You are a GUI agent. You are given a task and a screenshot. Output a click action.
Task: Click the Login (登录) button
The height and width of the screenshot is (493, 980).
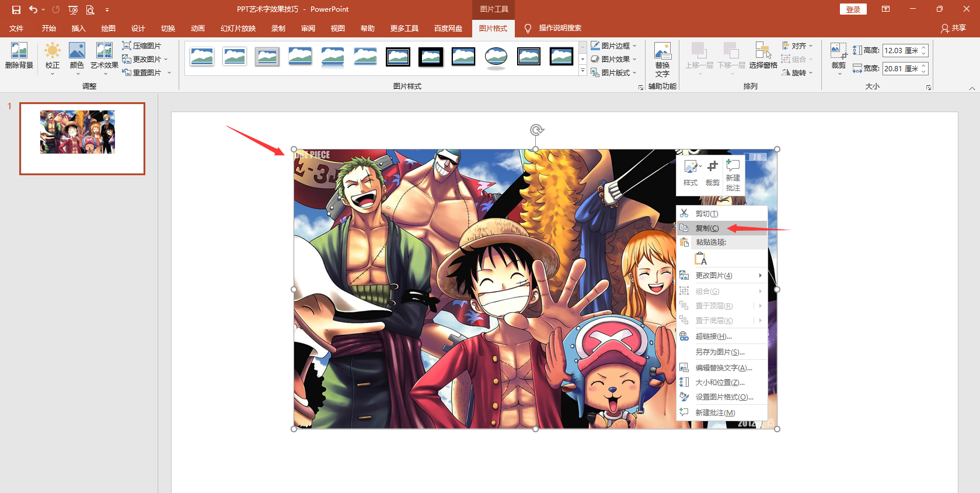pos(853,9)
